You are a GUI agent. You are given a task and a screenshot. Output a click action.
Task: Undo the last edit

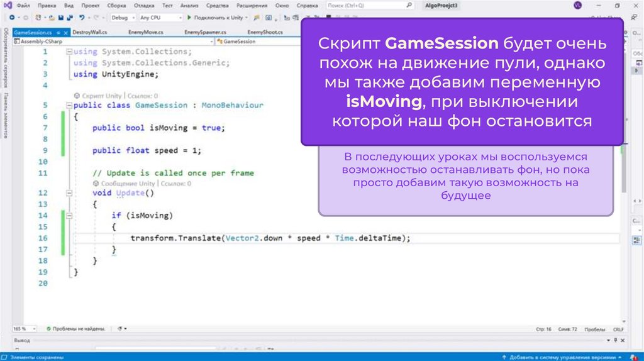click(82, 18)
